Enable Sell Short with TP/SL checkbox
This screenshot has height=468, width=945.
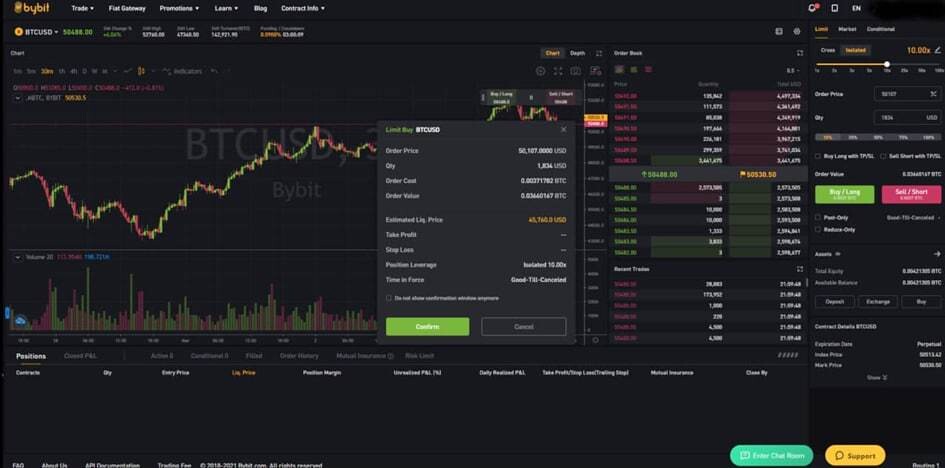tap(883, 156)
